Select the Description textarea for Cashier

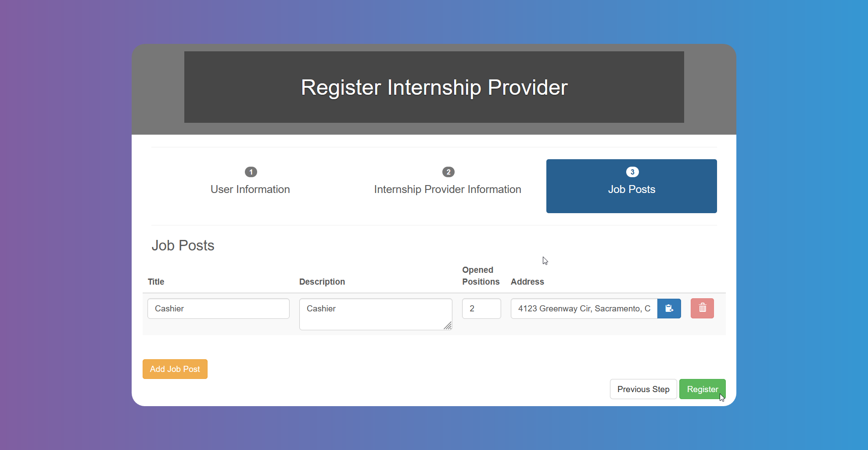(x=375, y=314)
